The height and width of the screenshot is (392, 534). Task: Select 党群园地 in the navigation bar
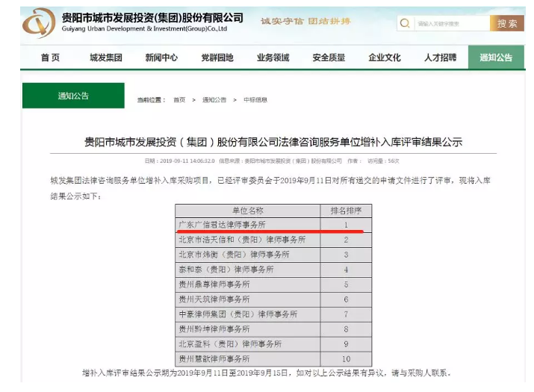(217, 58)
